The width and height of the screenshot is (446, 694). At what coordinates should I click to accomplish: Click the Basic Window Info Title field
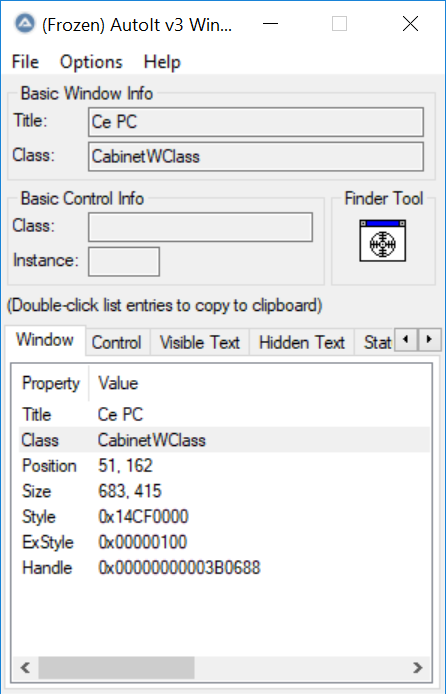click(256, 122)
